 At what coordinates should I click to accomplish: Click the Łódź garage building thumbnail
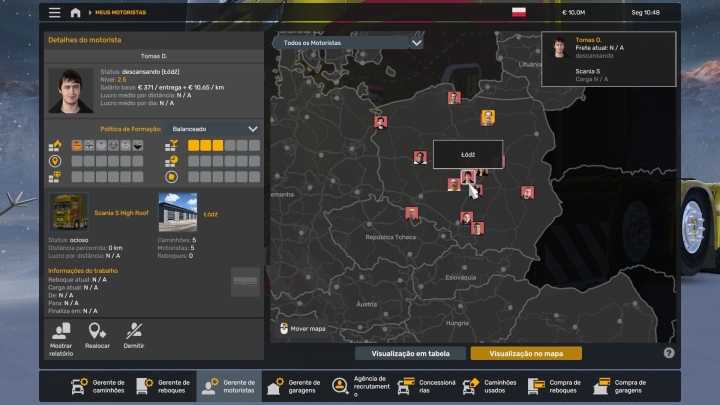click(x=178, y=212)
